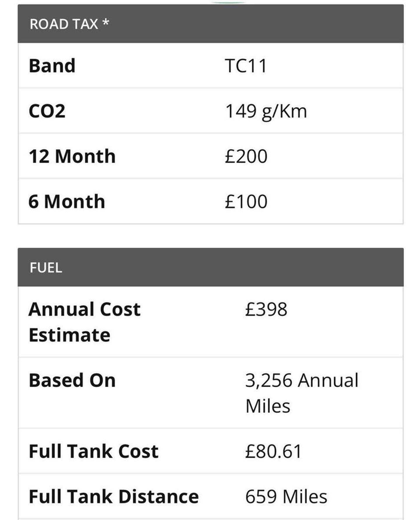
Task: Click the TC11 band value
Action: pos(246,66)
